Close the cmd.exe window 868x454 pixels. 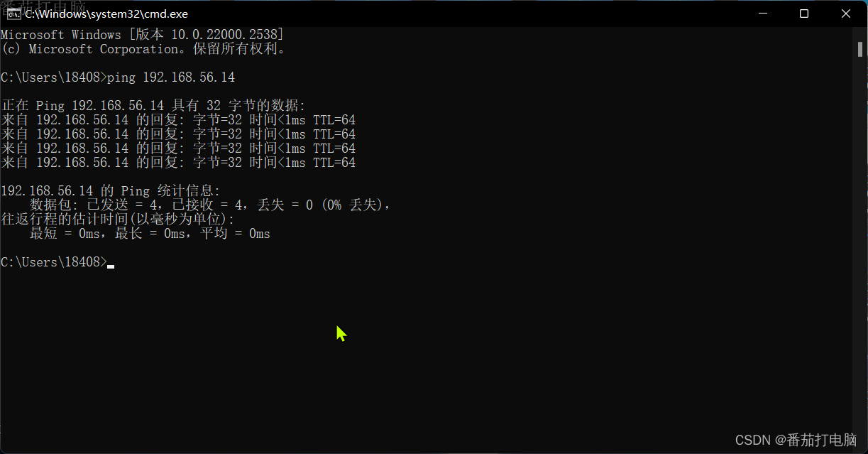846,13
